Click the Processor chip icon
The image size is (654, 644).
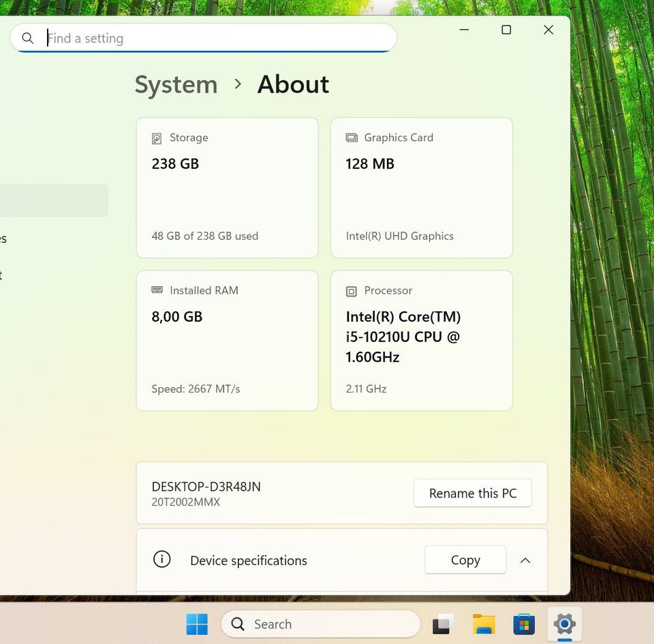352,291
